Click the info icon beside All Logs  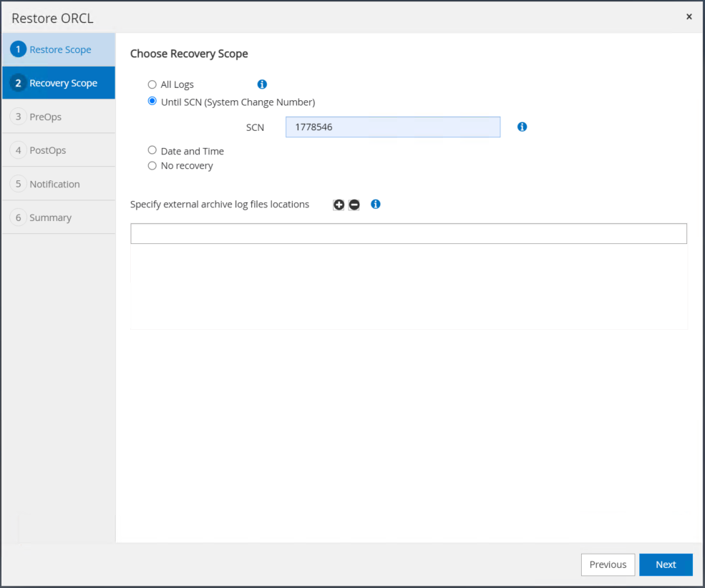(x=262, y=84)
